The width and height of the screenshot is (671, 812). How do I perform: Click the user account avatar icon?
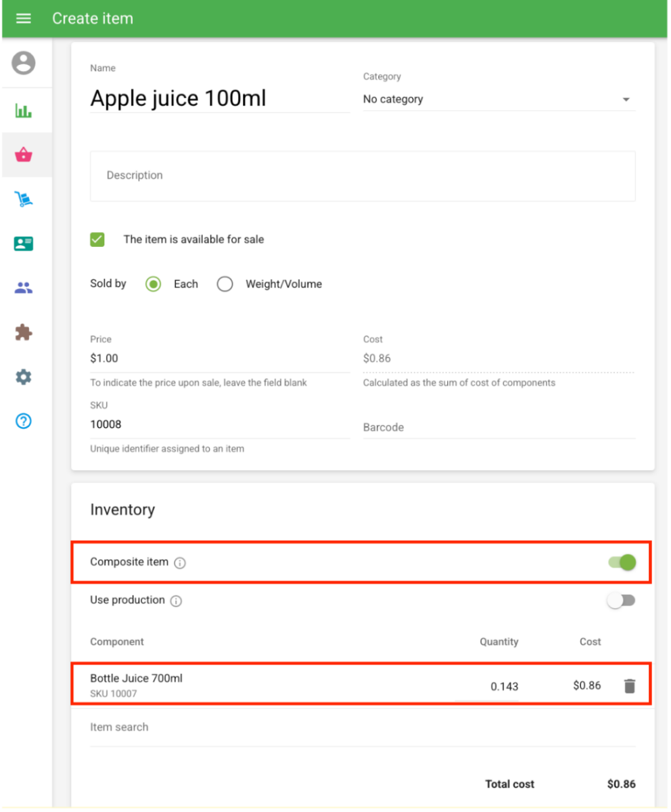[24, 64]
